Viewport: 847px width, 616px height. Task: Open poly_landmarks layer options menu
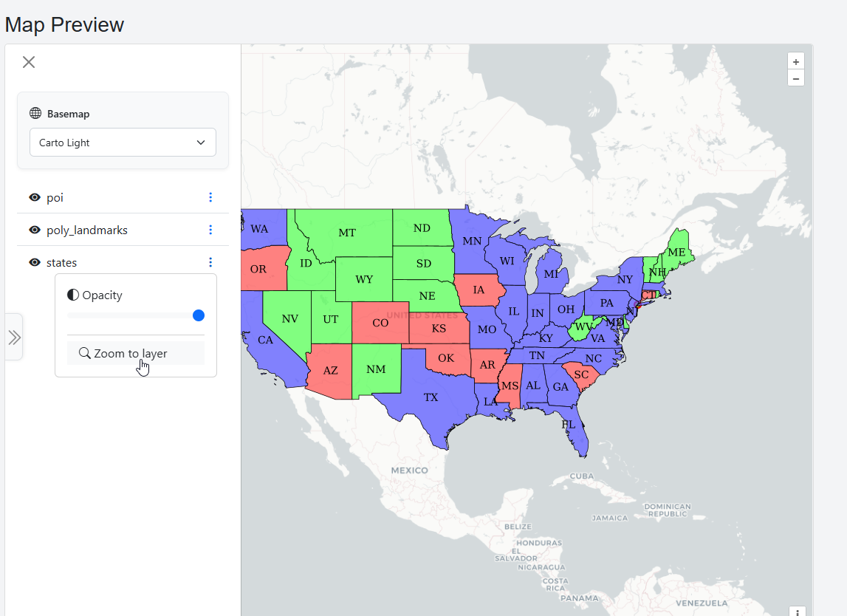click(x=210, y=230)
